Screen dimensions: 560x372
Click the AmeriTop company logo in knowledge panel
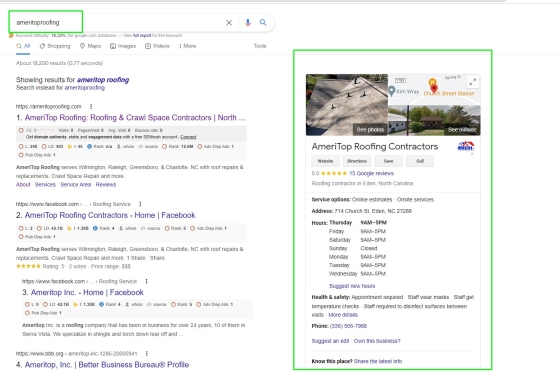[465, 146]
